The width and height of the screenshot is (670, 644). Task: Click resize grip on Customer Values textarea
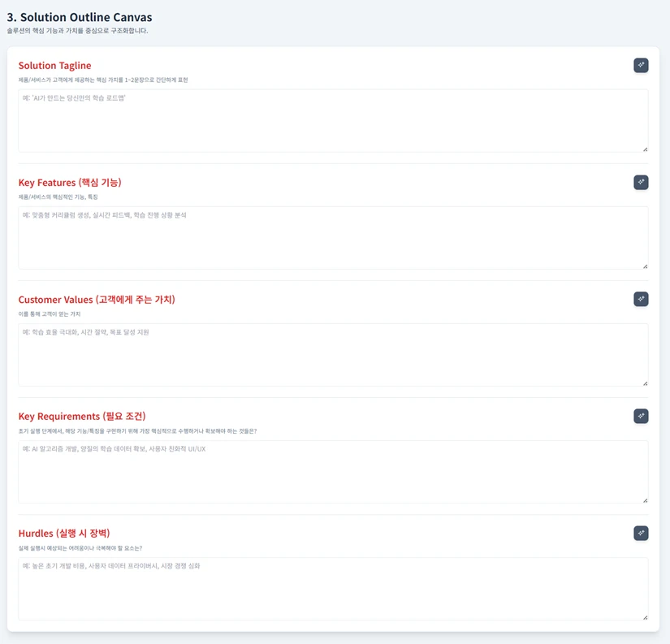pos(645,383)
